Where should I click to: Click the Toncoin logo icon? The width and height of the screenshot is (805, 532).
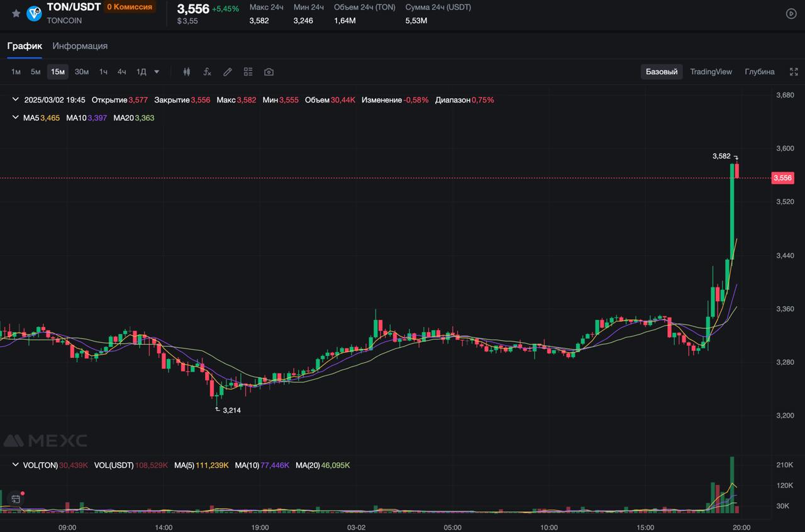coord(34,13)
